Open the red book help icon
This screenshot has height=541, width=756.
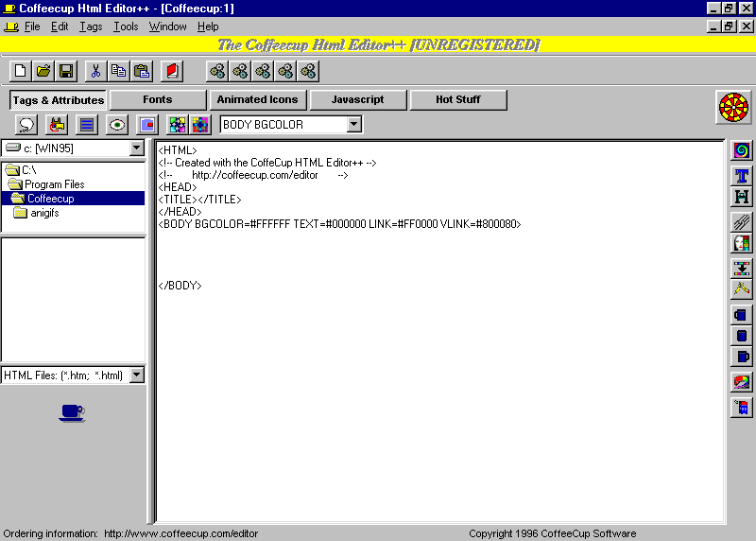172,72
